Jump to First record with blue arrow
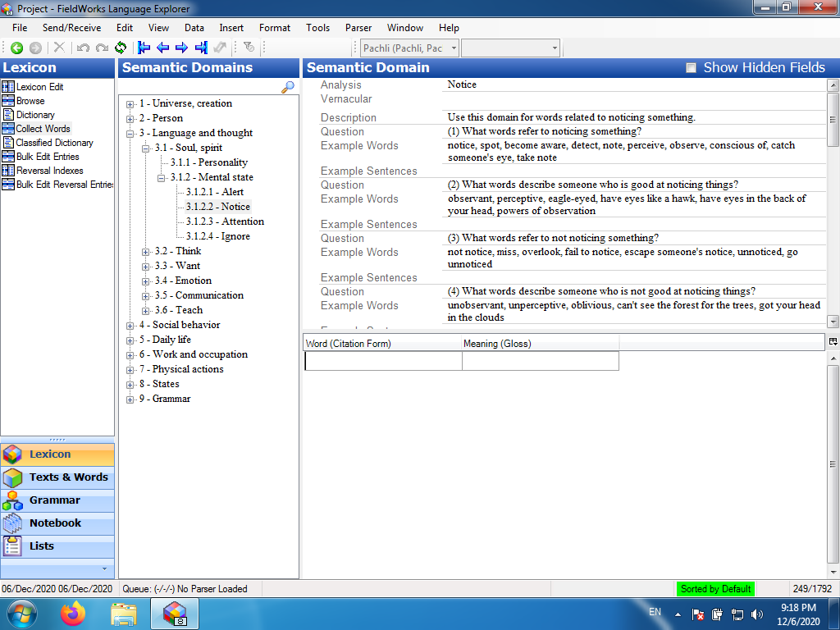The height and width of the screenshot is (630, 840). [144, 48]
